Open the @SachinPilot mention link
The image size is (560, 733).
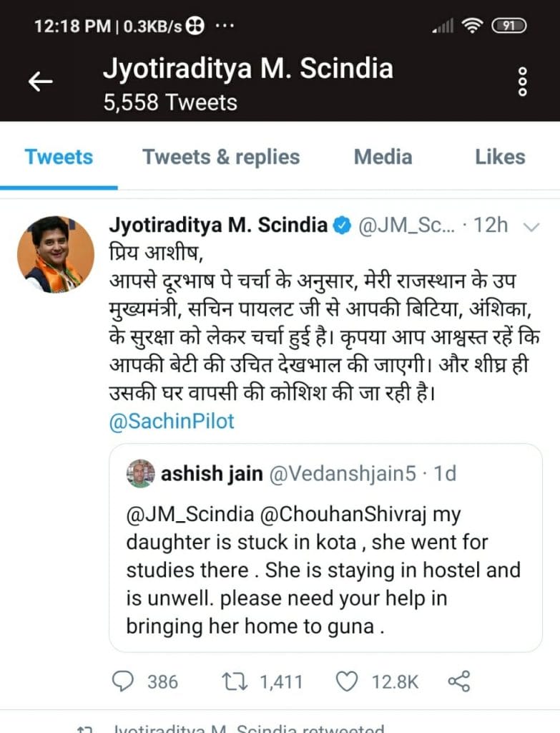[172, 421]
